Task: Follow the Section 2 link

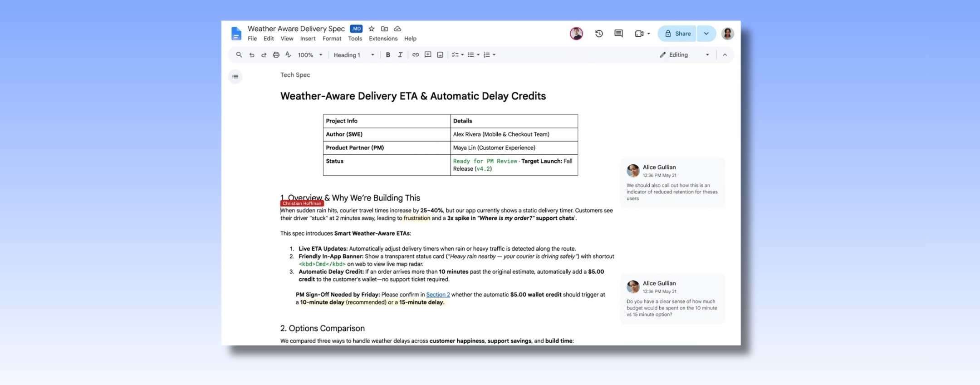Action: [438, 295]
